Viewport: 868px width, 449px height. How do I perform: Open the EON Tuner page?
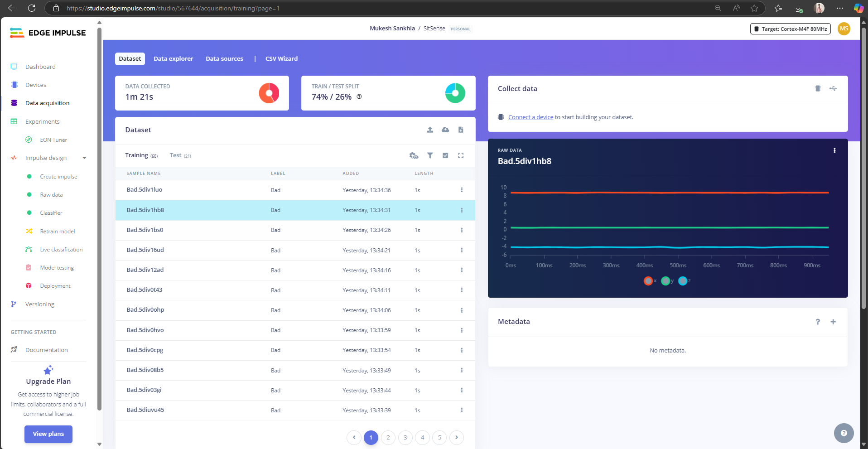tap(53, 140)
